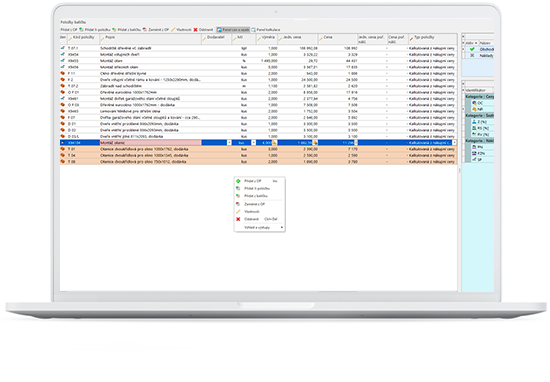
Task: Click the brick icon in row F 11
Action: [x=63, y=73]
